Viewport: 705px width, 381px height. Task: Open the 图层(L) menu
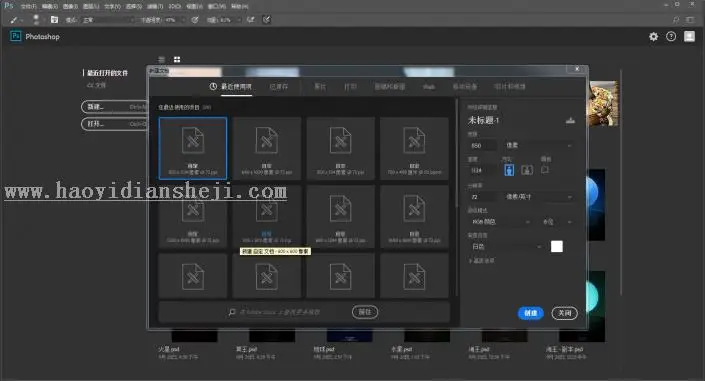click(91, 6)
